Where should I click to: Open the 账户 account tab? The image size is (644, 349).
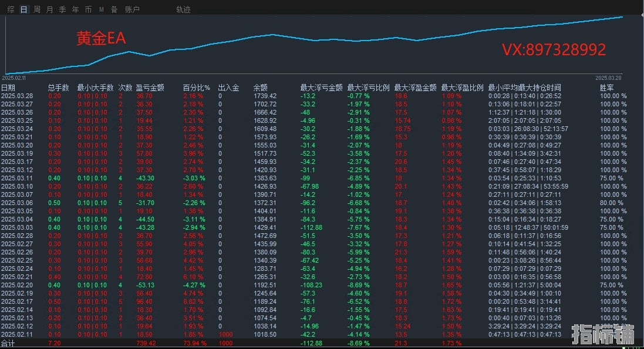click(132, 9)
